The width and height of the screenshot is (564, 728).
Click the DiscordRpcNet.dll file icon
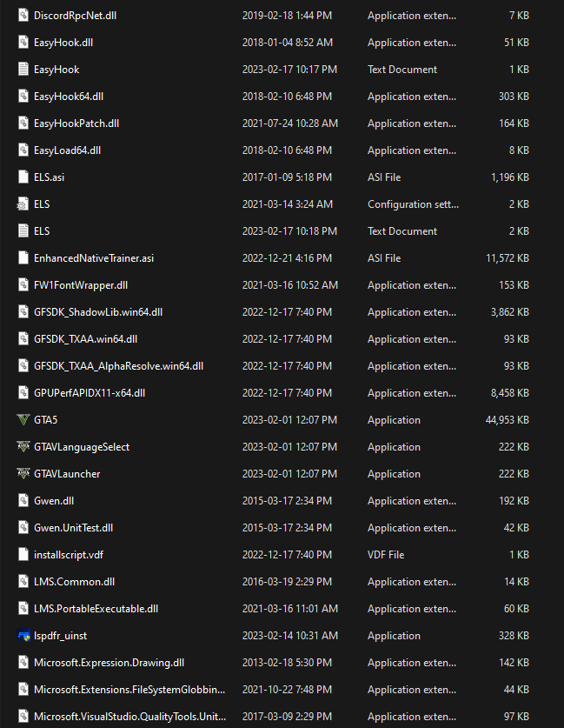(23, 16)
